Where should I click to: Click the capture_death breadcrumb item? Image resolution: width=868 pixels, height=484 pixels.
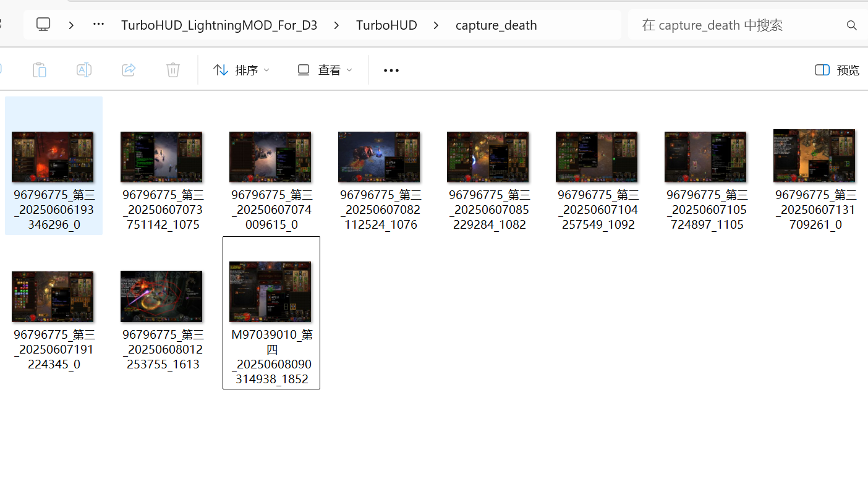[x=495, y=25]
